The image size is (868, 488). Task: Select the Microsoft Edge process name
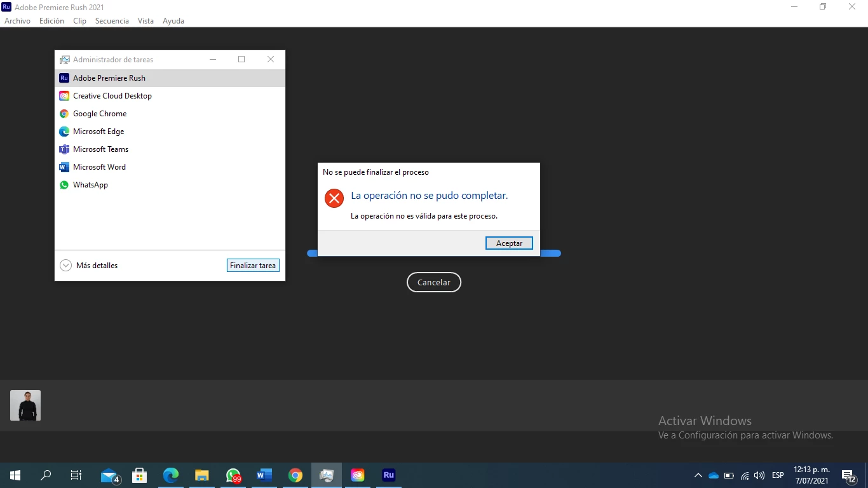click(x=98, y=132)
